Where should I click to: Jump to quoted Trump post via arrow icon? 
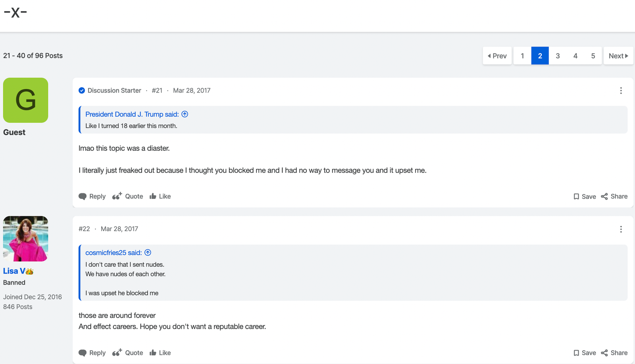(x=185, y=114)
